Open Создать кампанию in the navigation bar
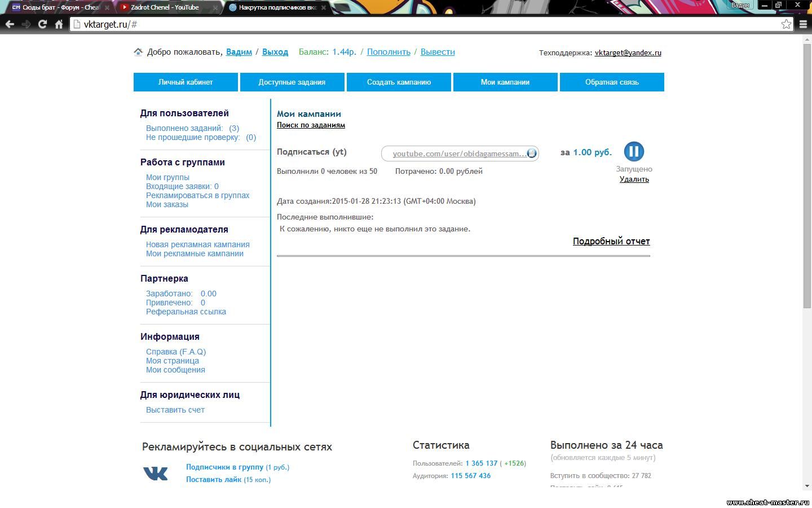 [x=399, y=82]
